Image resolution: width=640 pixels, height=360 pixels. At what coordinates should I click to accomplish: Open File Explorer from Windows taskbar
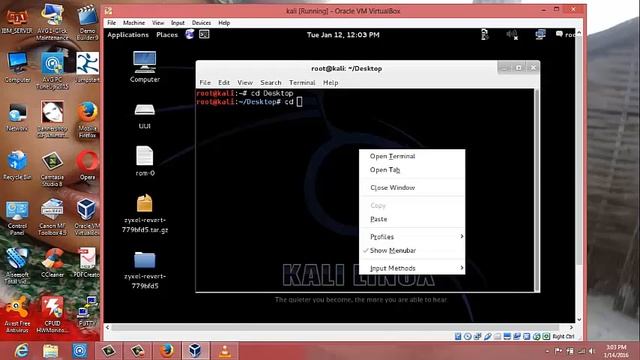(51, 351)
